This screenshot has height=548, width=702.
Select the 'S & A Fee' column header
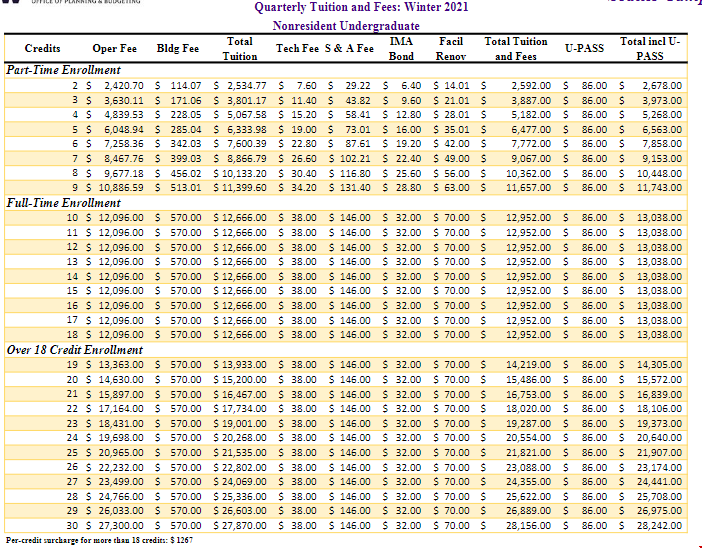coord(349,48)
